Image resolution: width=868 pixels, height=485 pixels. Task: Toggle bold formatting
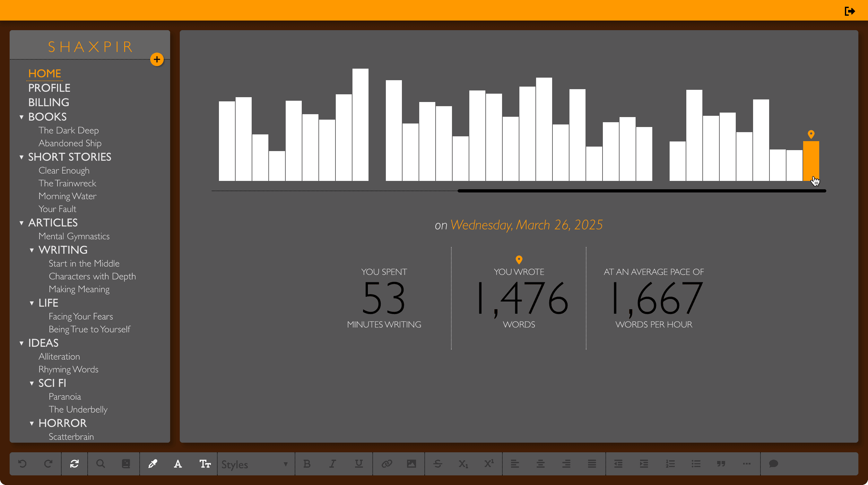click(307, 464)
